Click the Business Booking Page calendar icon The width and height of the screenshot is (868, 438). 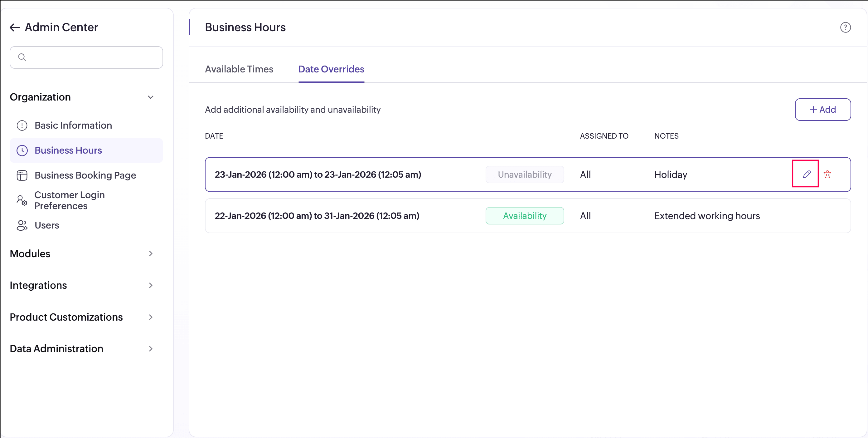(22, 175)
